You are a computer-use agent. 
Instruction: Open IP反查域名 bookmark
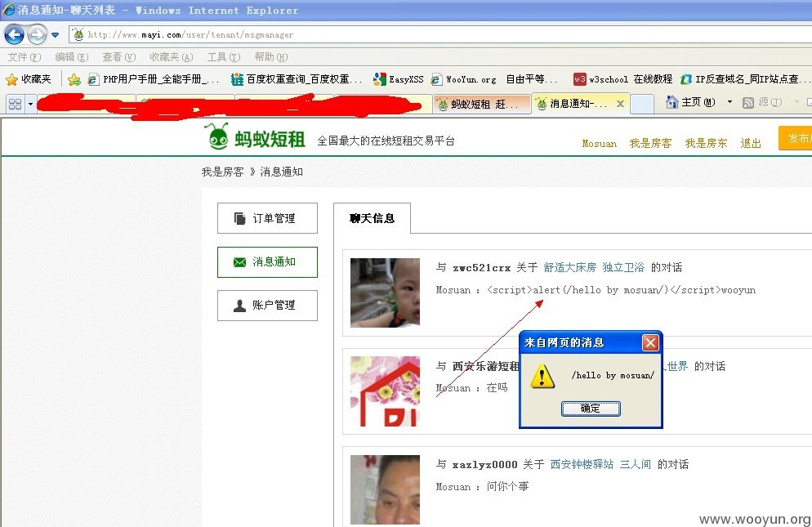(746, 79)
